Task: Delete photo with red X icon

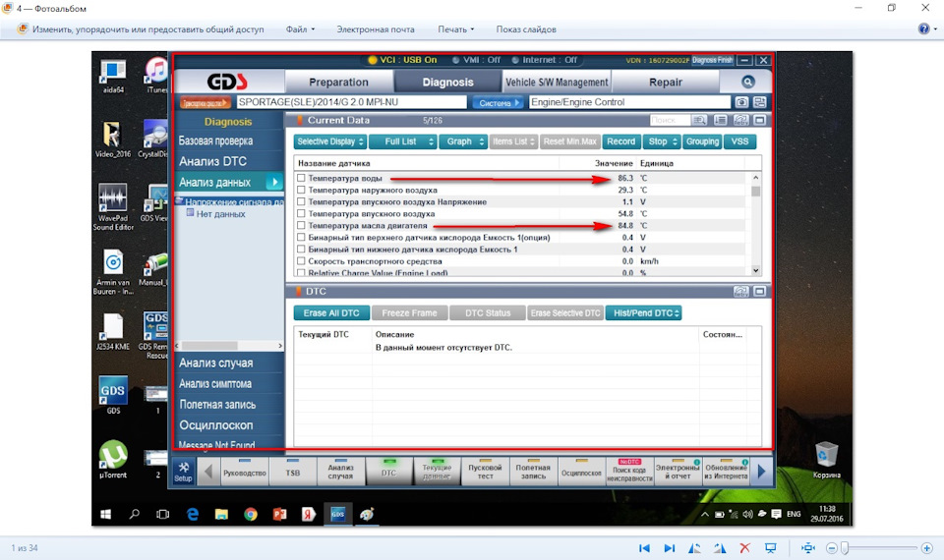Action: 744,548
